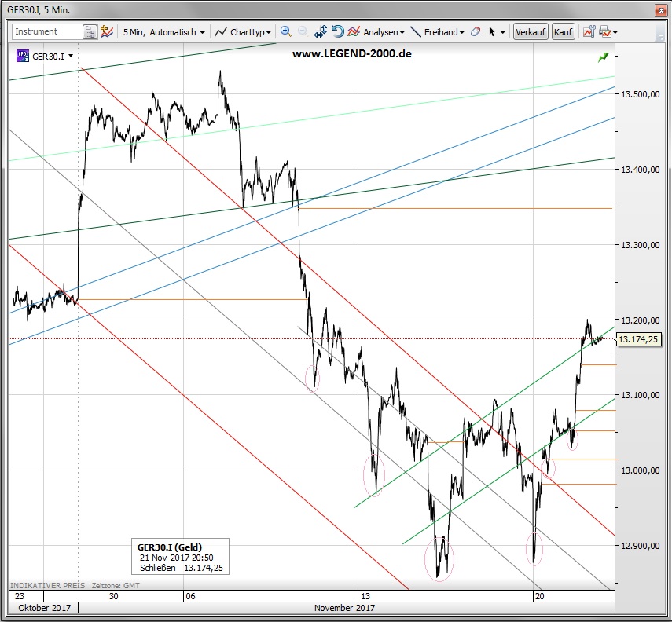Select the eraser tool icon
This screenshot has width=672, height=622.
point(476,31)
